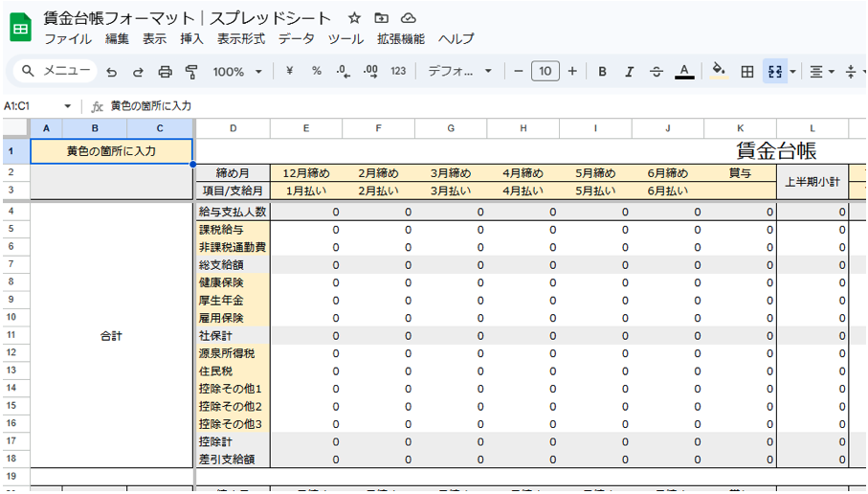
Task: Open the 挿入 menu
Action: pyautogui.click(x=191, y=39)
